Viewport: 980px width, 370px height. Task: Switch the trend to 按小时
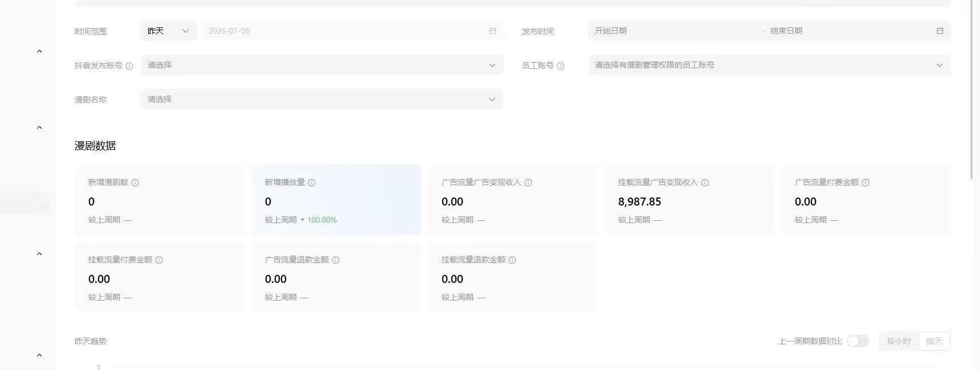pos(899,341)
